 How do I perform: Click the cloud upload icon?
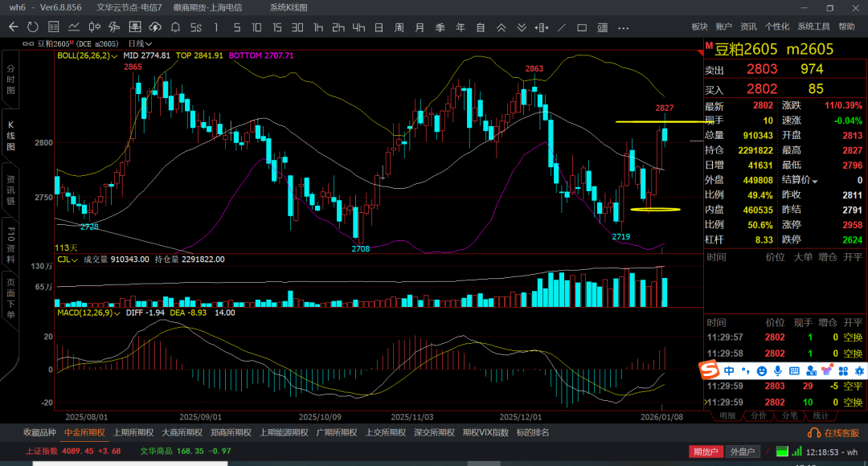tap(156, 27)
